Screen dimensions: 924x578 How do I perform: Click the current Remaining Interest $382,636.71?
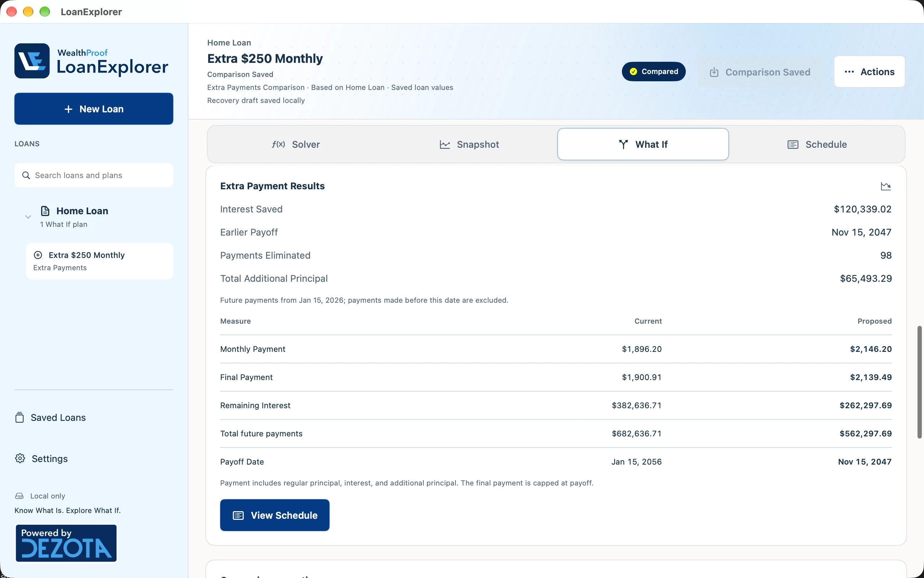[636, 405]
